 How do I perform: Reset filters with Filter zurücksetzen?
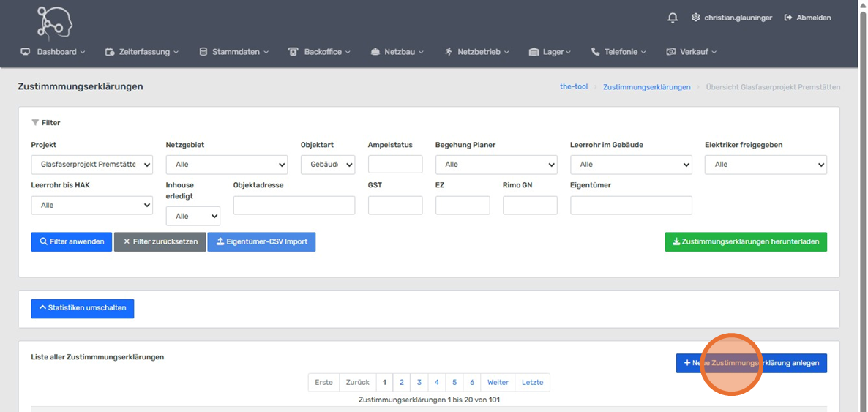pos(160,242)
